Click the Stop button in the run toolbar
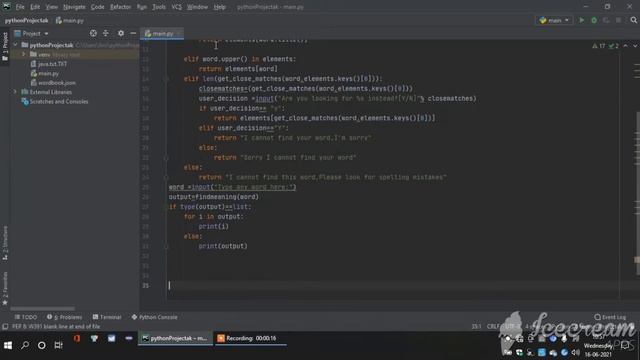The height and width of the screenshot is (360, 640). (x=619, y=20)
